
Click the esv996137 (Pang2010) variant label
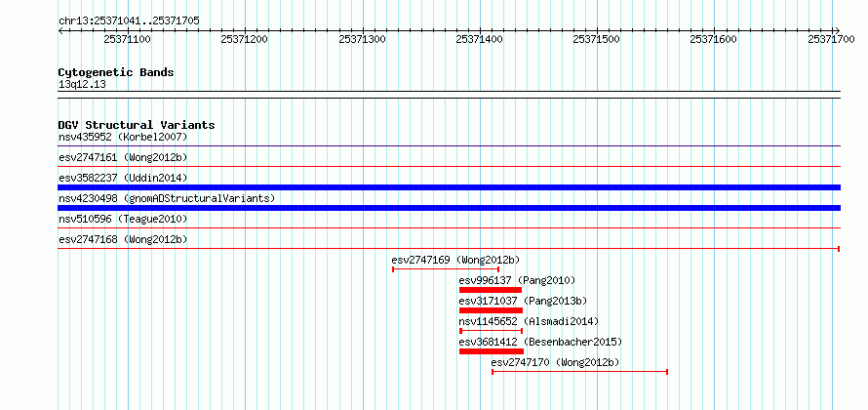point(518,280)
